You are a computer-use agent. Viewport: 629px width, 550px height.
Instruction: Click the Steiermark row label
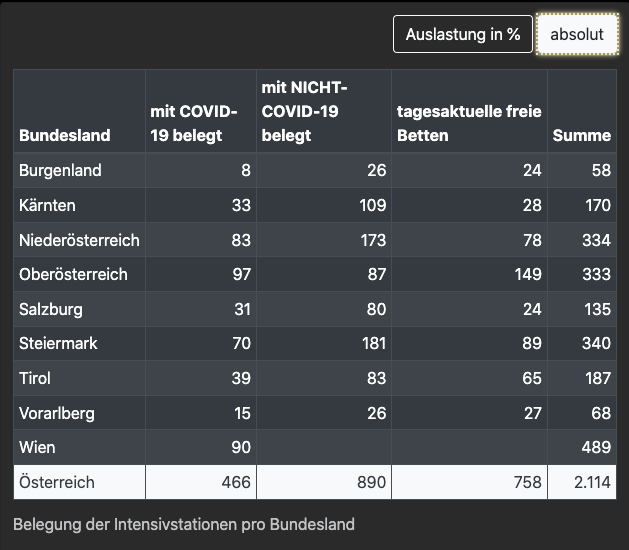[x=58, y=343]
